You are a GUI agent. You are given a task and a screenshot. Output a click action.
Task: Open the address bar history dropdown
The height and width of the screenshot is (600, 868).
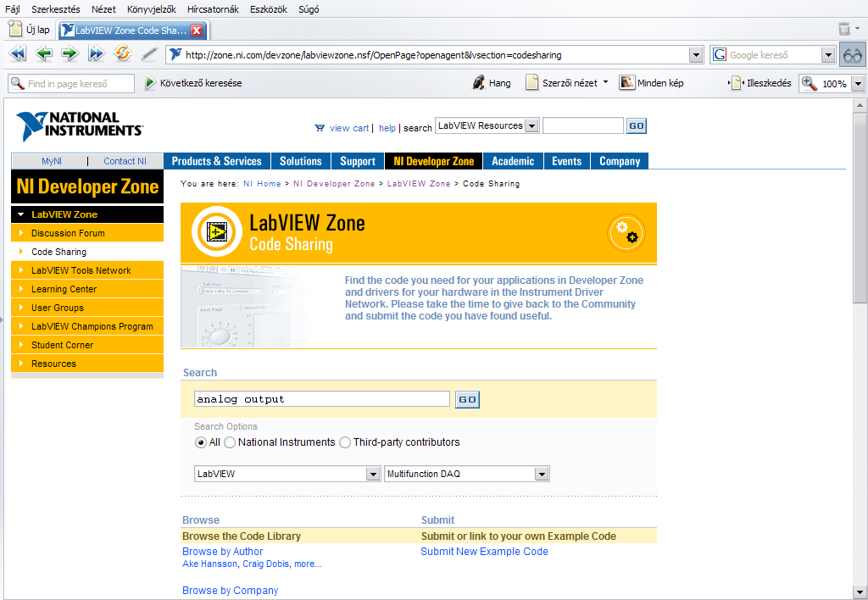(697, 55)
